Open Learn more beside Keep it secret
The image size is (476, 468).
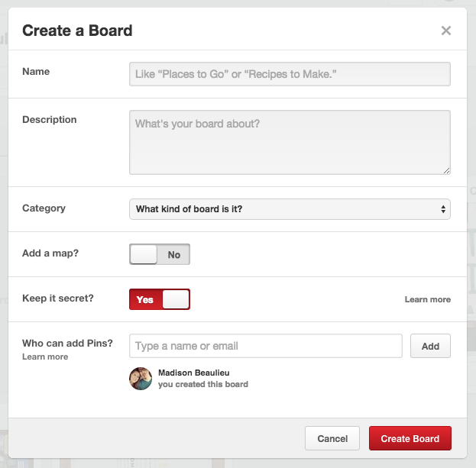point(427,299)
